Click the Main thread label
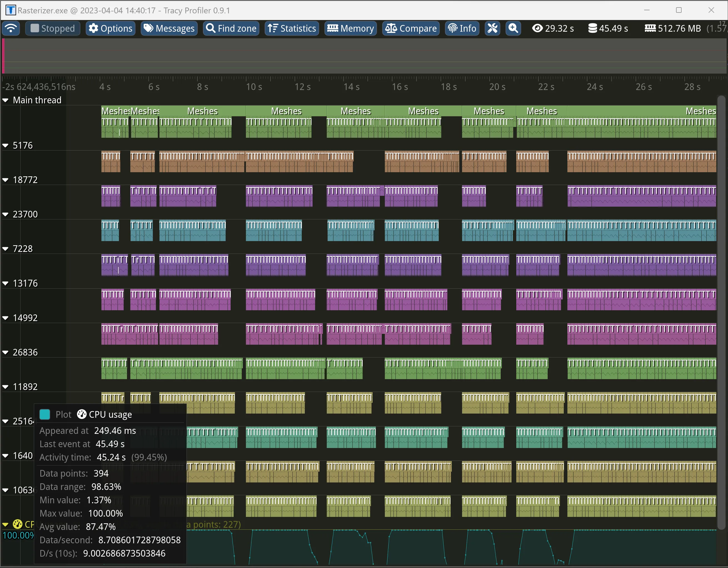This screenshot has width=728, height=568. pos(37,100)
